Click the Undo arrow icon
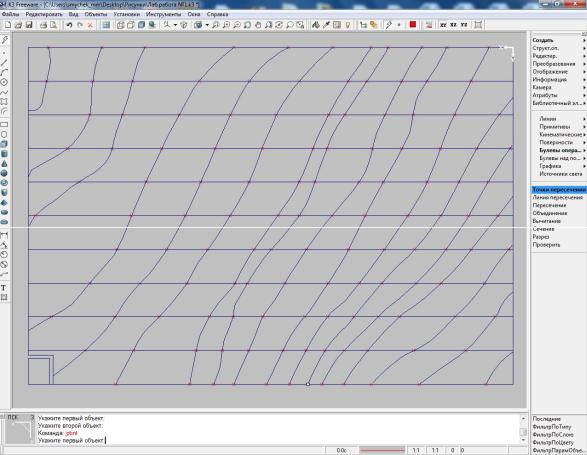The width and height of the screenshot is (587, 455). tap(69, 25)
